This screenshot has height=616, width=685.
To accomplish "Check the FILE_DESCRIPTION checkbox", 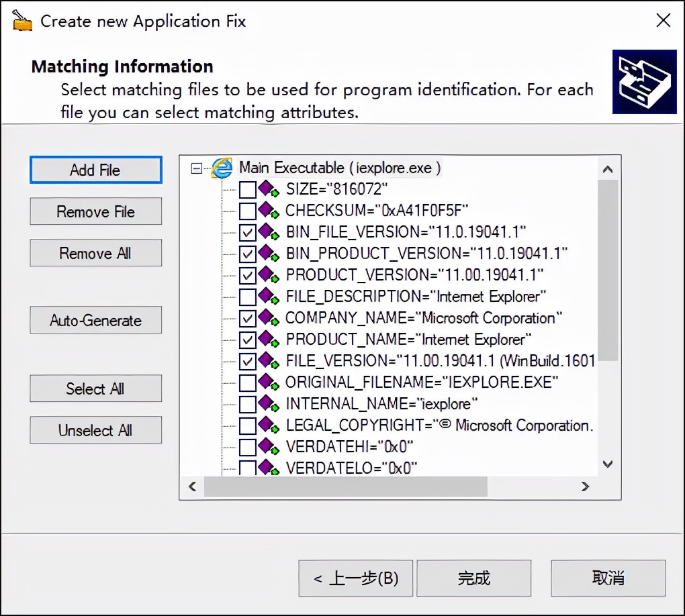I will [x=248, y=297].
